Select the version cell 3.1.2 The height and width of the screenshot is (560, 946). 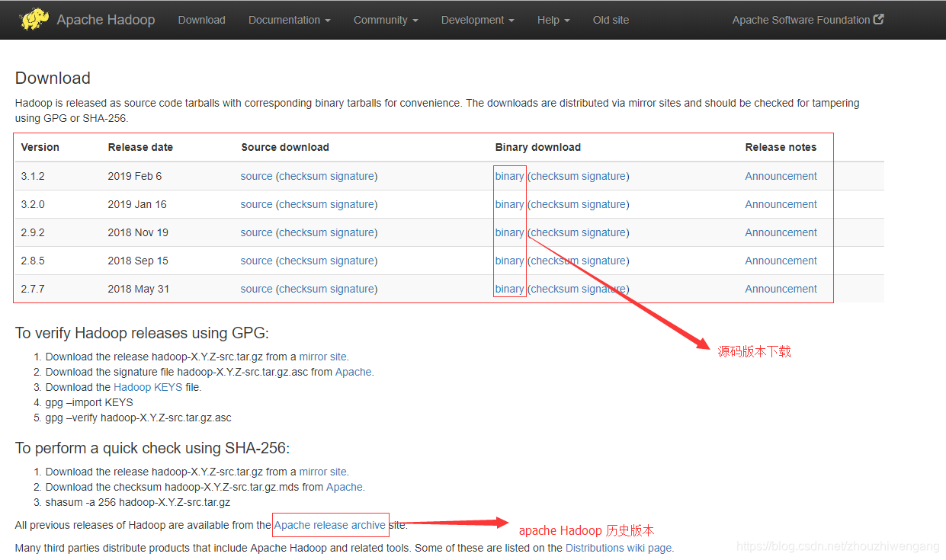(x=33, y=176)
